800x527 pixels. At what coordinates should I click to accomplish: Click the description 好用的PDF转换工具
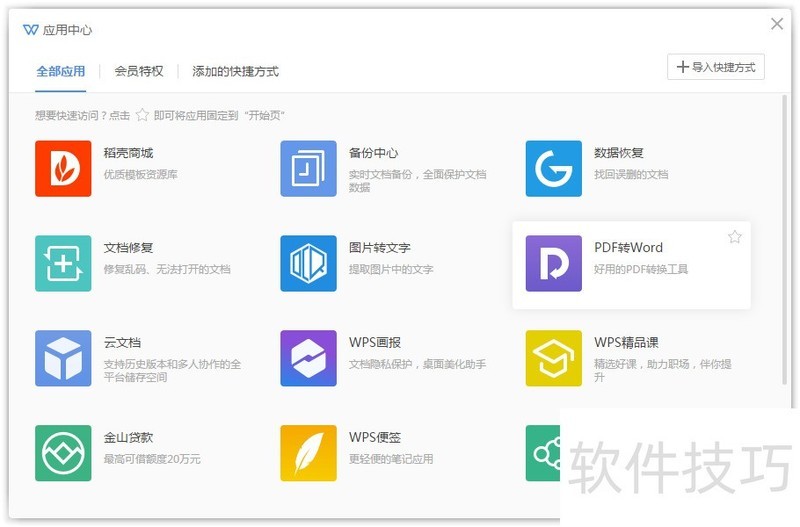tap(641, 269)
